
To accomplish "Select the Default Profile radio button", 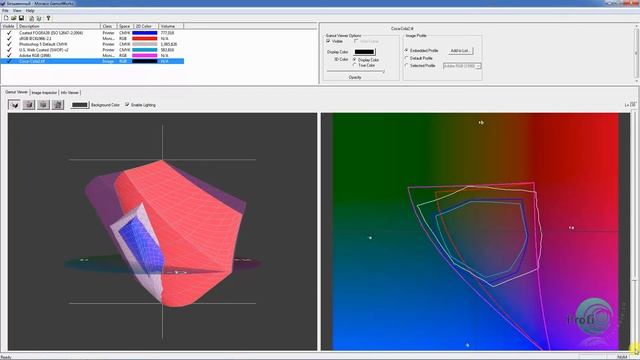I will point(407,58).
